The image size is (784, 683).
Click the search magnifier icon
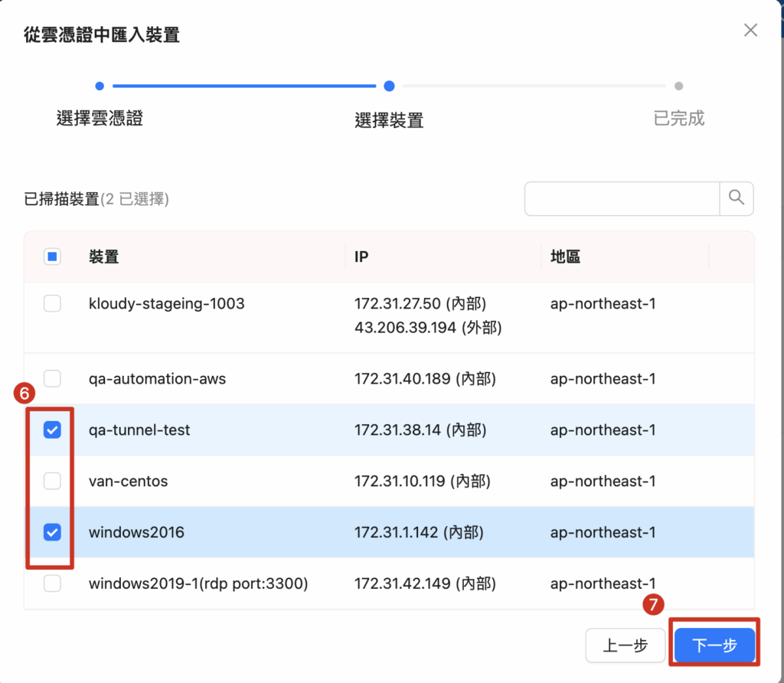(x=737, y=198)
